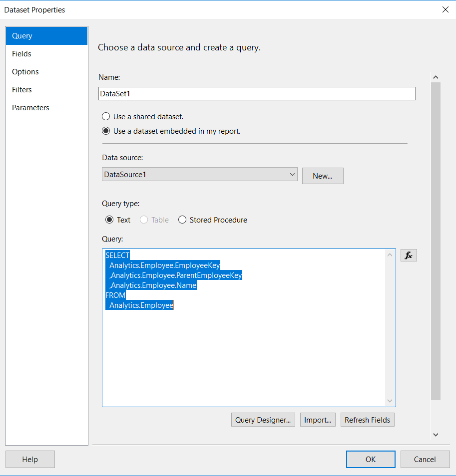
Task: Click the dataset Name input field
Action: (x=257, y=94)
